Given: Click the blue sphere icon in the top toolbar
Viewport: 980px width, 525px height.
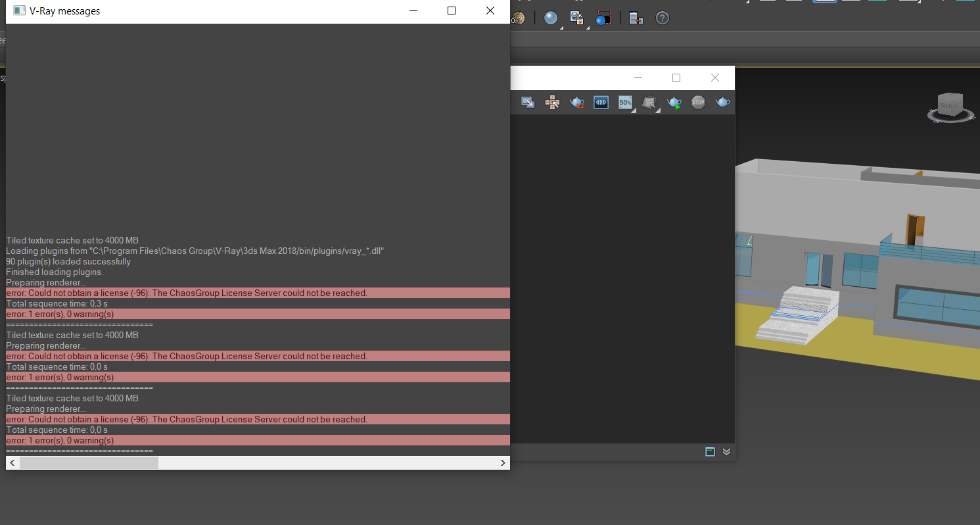Looking at the screenshot, I should 551,18.
